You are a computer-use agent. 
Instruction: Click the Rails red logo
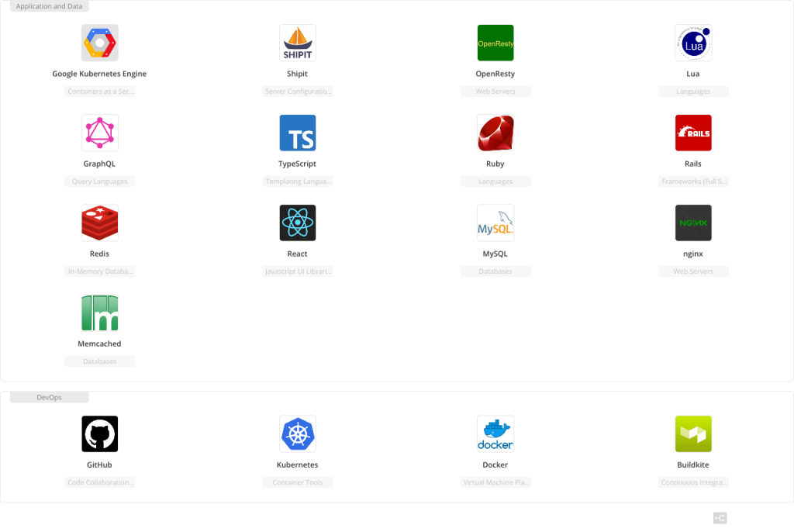point(693,133)
